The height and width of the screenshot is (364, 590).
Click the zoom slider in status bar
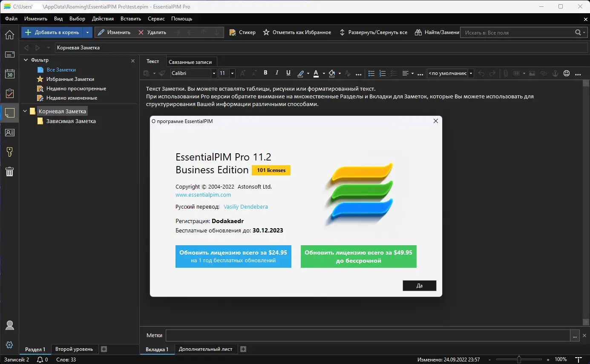[518, 360]
